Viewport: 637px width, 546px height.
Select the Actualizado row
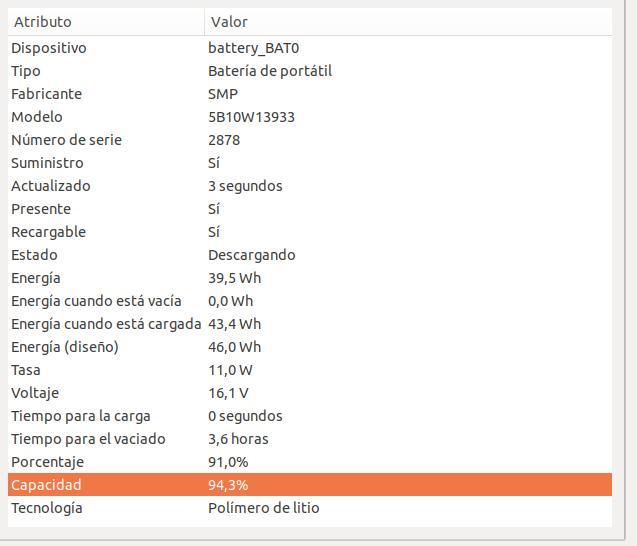tap(310, 186)
